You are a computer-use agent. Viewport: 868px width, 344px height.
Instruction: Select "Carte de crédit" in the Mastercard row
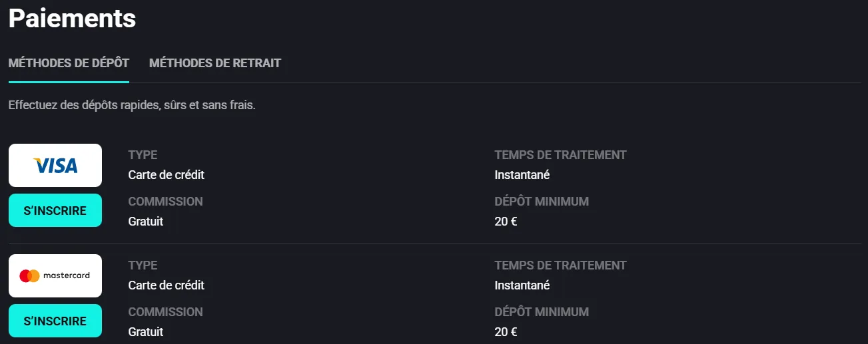coord(166,285)
